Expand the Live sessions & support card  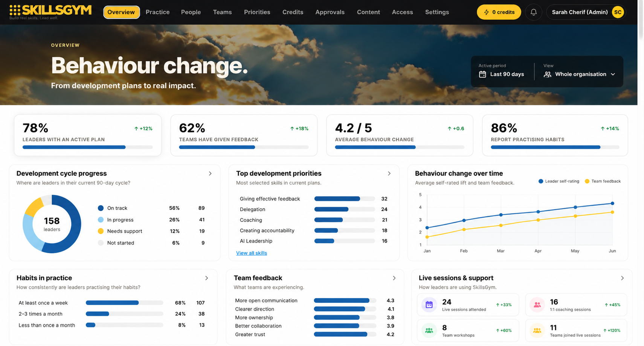[x=622, y=278]
